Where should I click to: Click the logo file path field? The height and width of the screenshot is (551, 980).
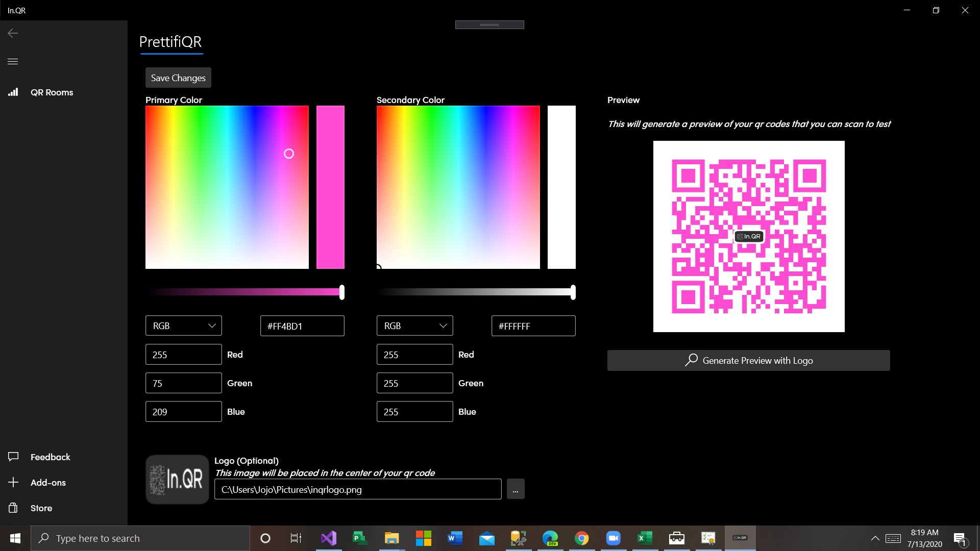pos(358,489)
